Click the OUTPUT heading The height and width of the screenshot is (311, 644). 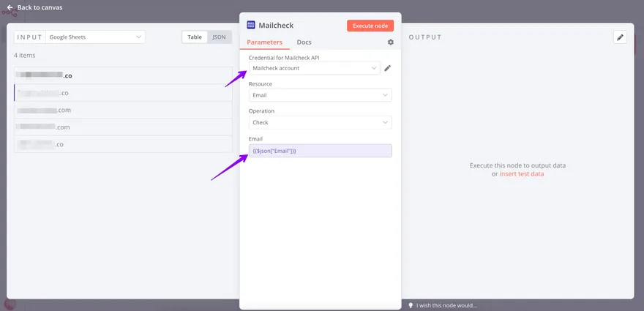pos(425,37)
